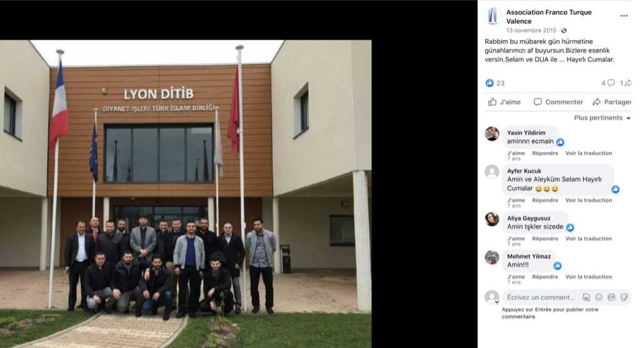Click the share count arrow icon

(x=628, y=83)
